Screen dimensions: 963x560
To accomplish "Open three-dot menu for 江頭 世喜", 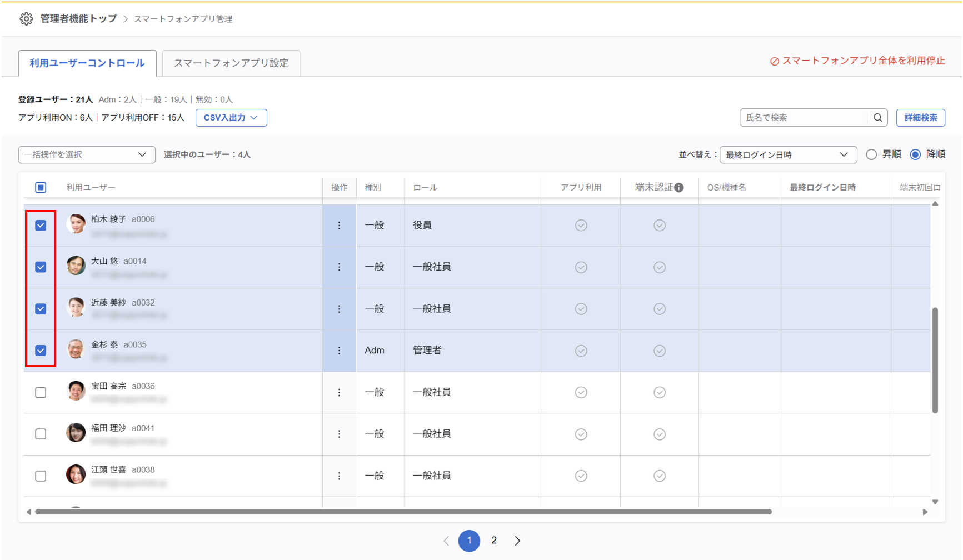I will 339,476.
